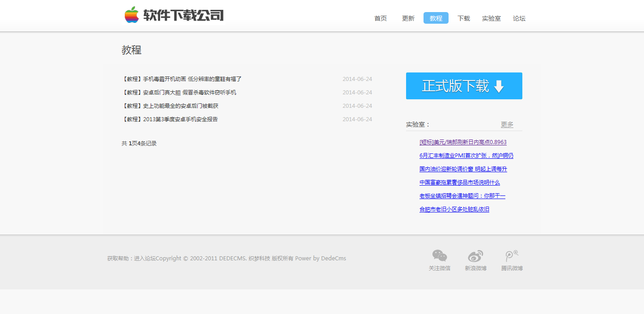The image size is (644, 314).
Task: Click the 正式版下载 download button
Action: click(x=464, y=86)
